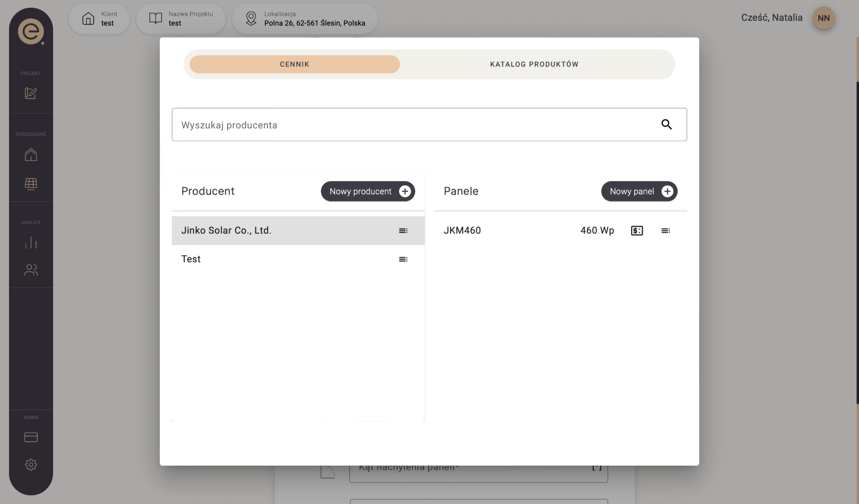Open menu icon for Test producer row
The image size is (859, 504).
pos(403,259)
